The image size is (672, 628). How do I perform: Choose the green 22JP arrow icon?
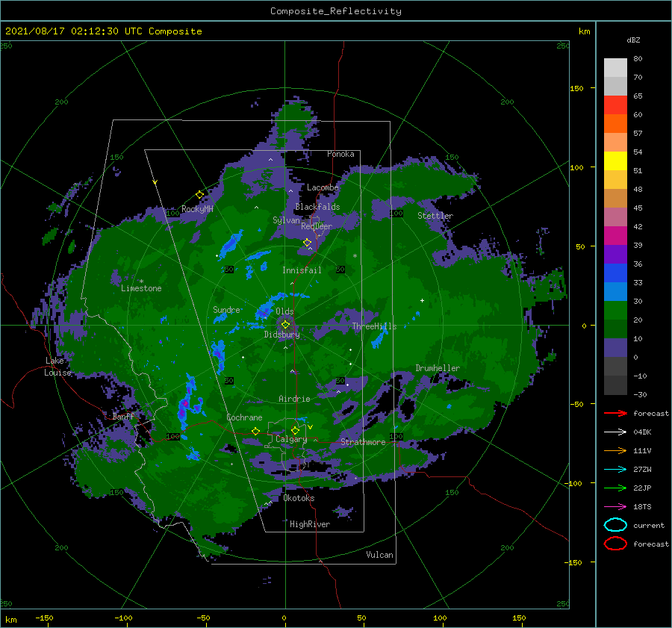click(x=615, y=488)
